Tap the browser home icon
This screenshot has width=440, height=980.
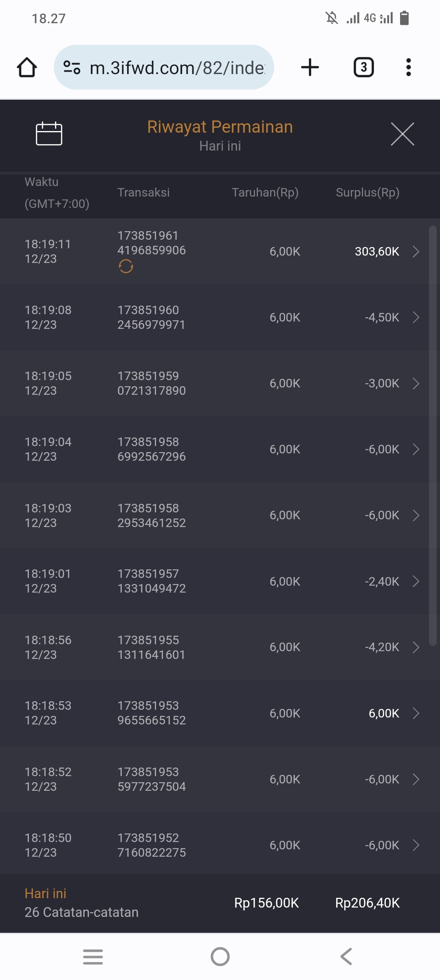27,67
